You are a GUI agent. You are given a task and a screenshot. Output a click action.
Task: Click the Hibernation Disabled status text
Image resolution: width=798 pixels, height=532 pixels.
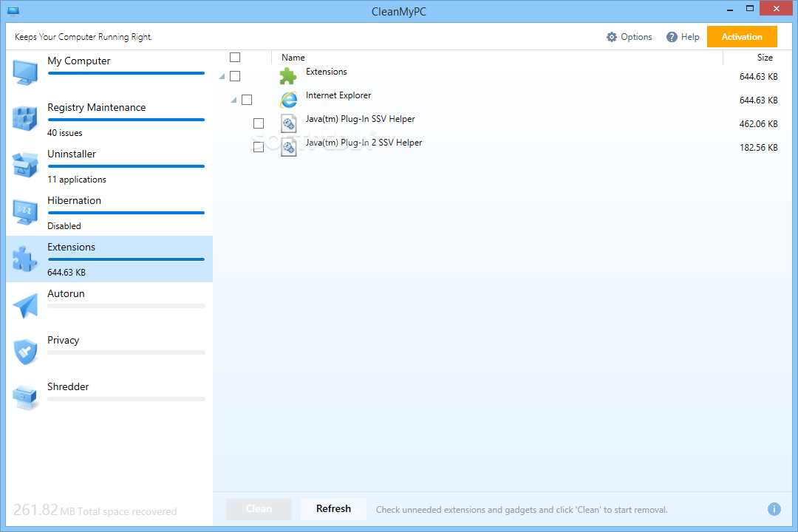(x=64, y=226)
